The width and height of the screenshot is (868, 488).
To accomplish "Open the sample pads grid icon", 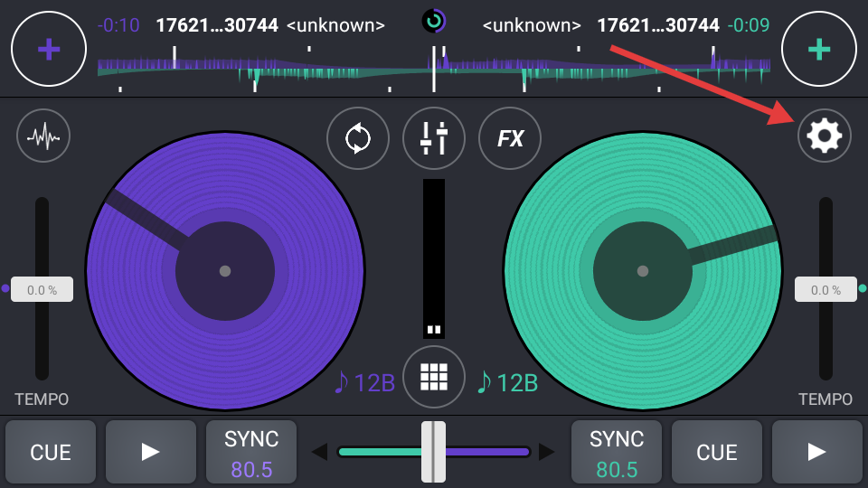I will 434,377.
